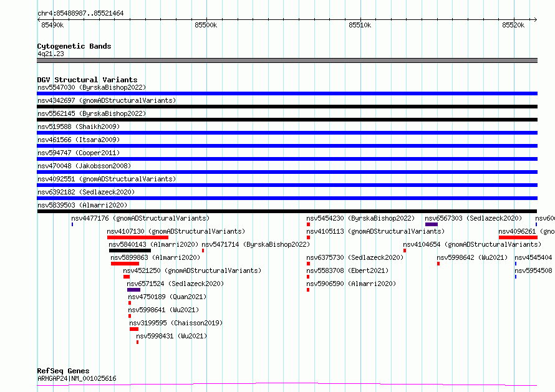555x392 pixels.
Task: Open the nsv6571524 (Sedlazeck2020) label
Action: [175, 284]
